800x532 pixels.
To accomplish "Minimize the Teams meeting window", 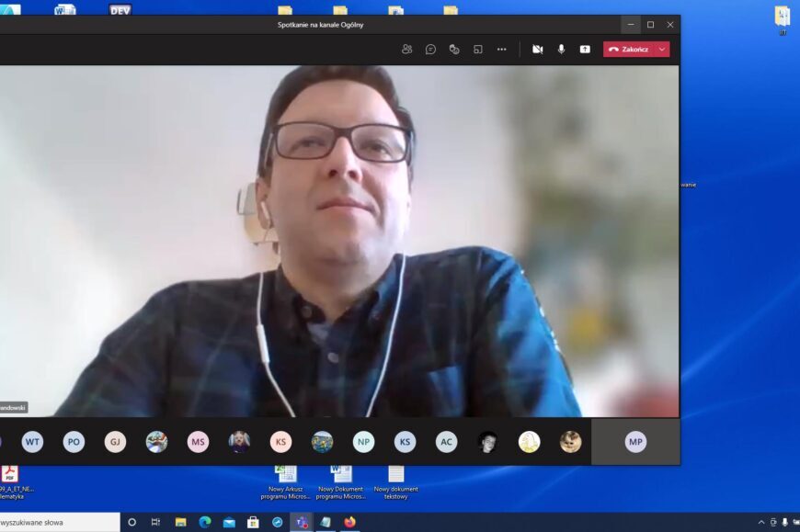I will point(631,25).
